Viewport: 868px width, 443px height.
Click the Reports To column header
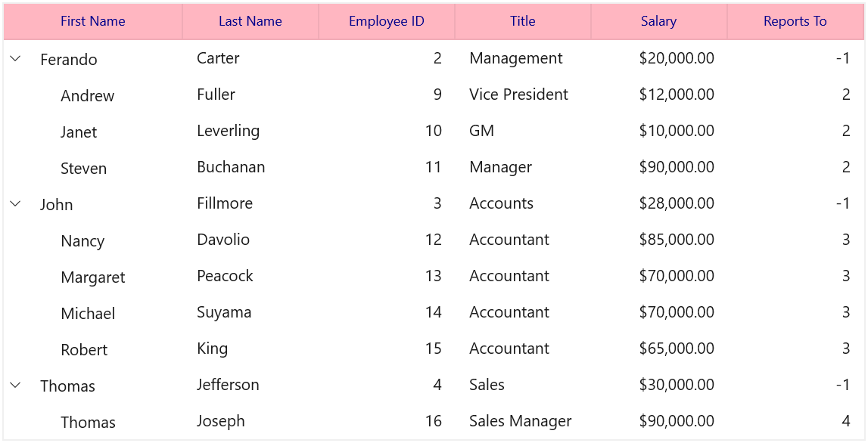coord(795,22)
